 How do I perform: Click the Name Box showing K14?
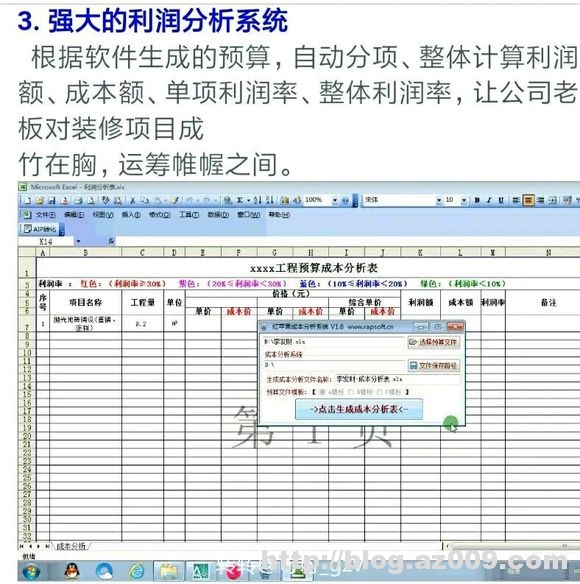click(47, 241)
